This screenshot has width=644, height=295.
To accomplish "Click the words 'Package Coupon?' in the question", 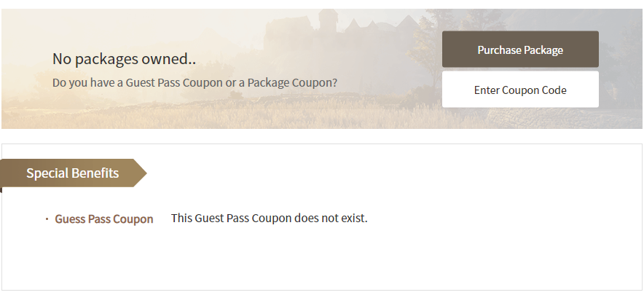I will 292,82.
